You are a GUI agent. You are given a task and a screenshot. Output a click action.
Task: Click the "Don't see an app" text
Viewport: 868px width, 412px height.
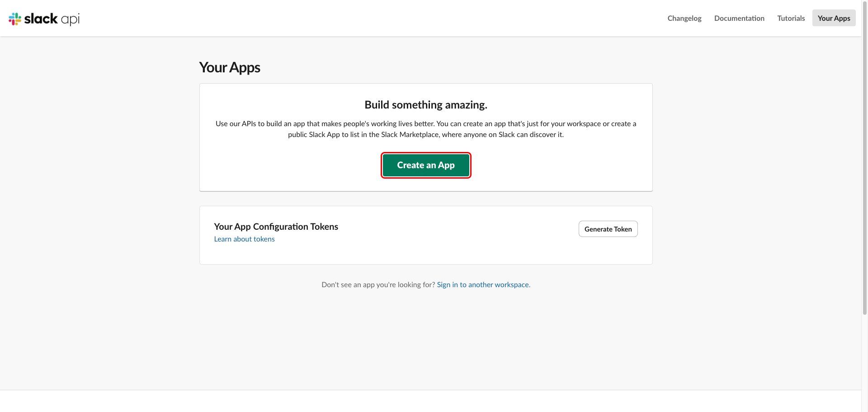[x=378, y=284]
